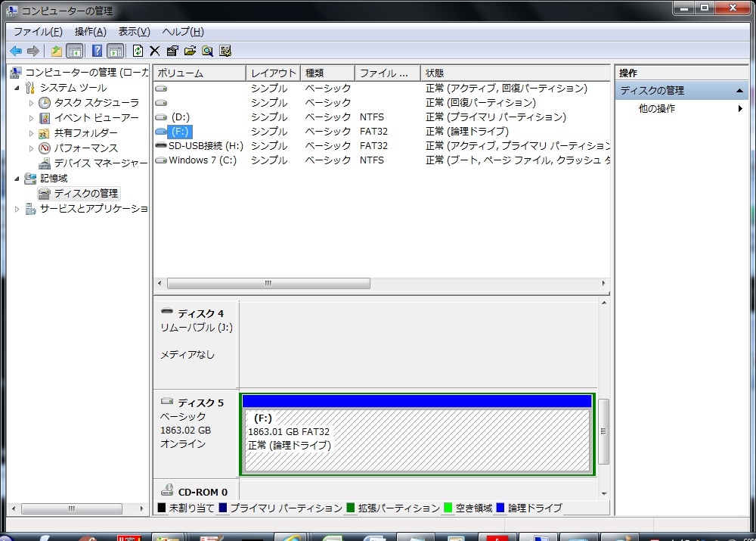Click the blue Help question mark icon
The width and height of the screenshot is (756, 541).
(97, 51)
